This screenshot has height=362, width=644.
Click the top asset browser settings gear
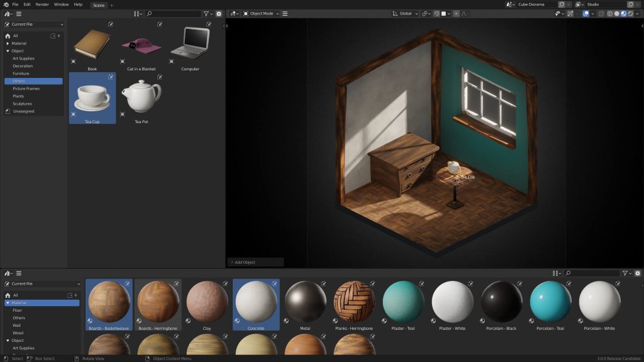219,13
